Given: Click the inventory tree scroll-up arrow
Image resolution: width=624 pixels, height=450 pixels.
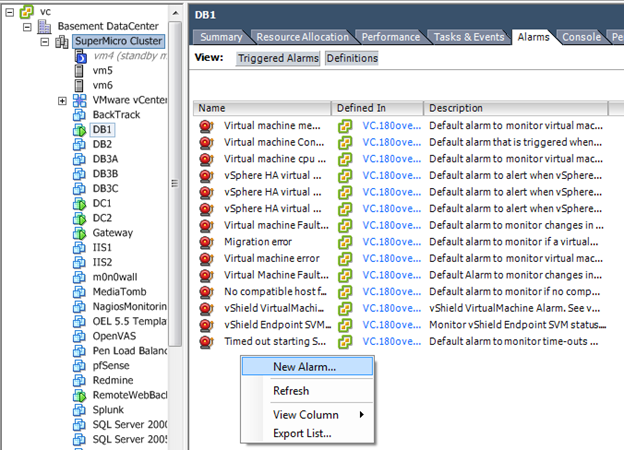Looking at the screenshot, I should pyautogui.click(x=175, y=13).
